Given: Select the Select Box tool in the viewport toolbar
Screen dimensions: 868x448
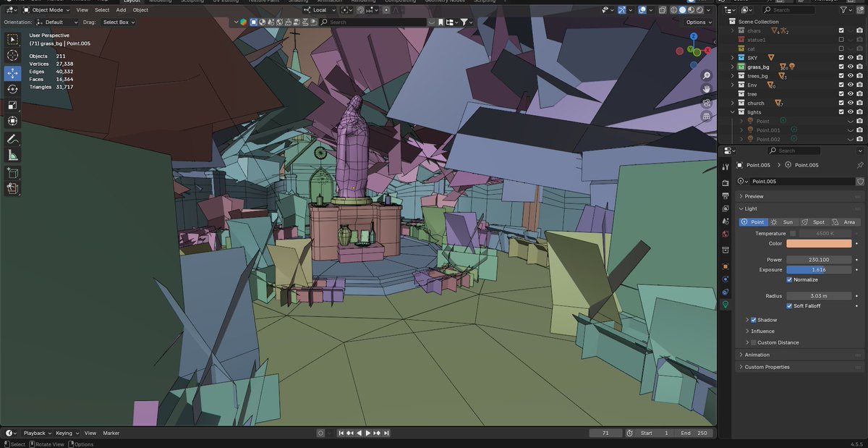Looking at the screenshot, I should [12, 39].
